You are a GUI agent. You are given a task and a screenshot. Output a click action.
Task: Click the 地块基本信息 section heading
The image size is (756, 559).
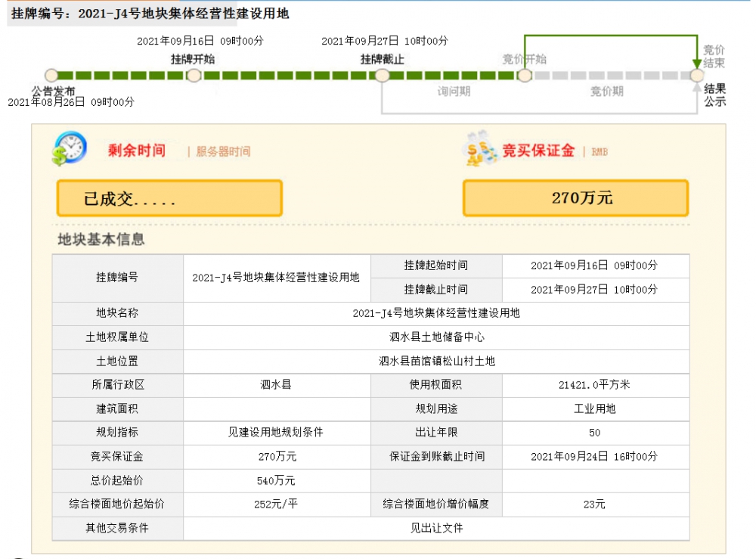[101, 239]
